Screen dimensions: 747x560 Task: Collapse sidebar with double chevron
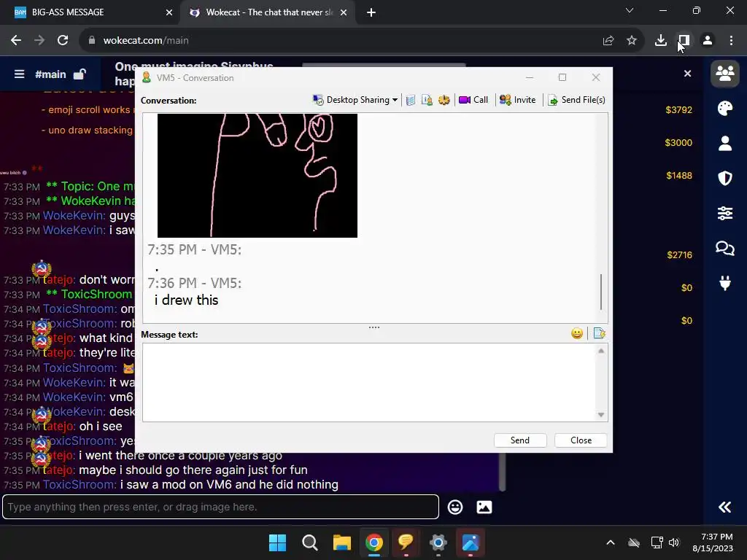tap(724, 507)
